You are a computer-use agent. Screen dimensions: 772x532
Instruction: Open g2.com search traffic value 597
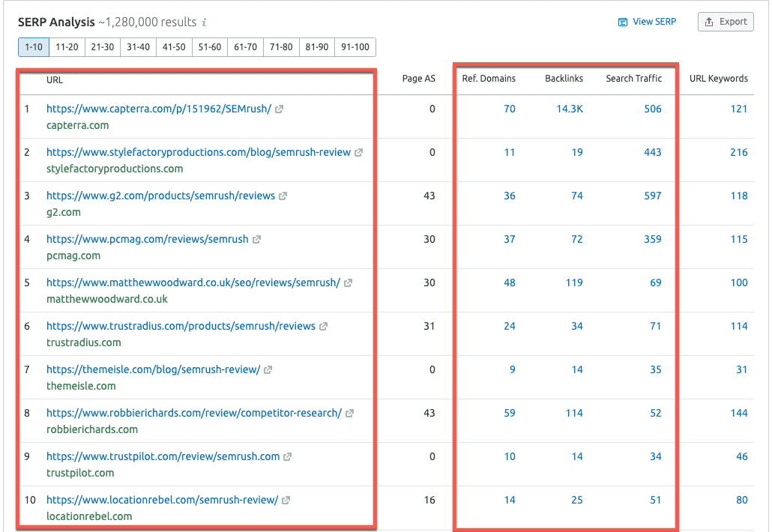click(x=652, y=196)
